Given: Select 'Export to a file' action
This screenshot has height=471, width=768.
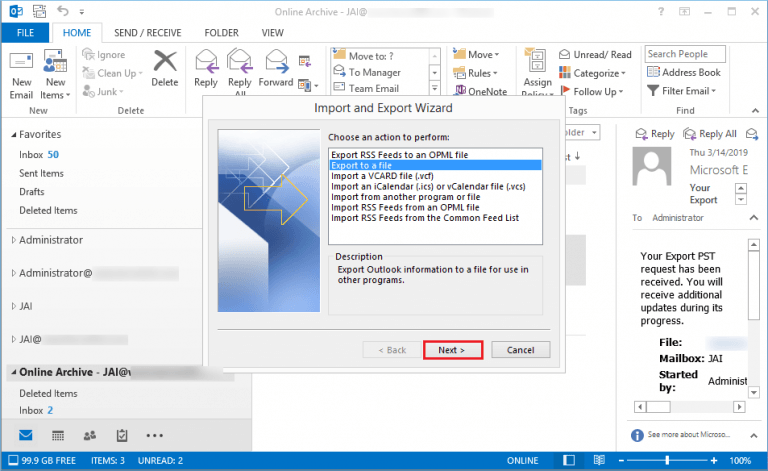Looking at the screenshot, I should click(435, 165).
